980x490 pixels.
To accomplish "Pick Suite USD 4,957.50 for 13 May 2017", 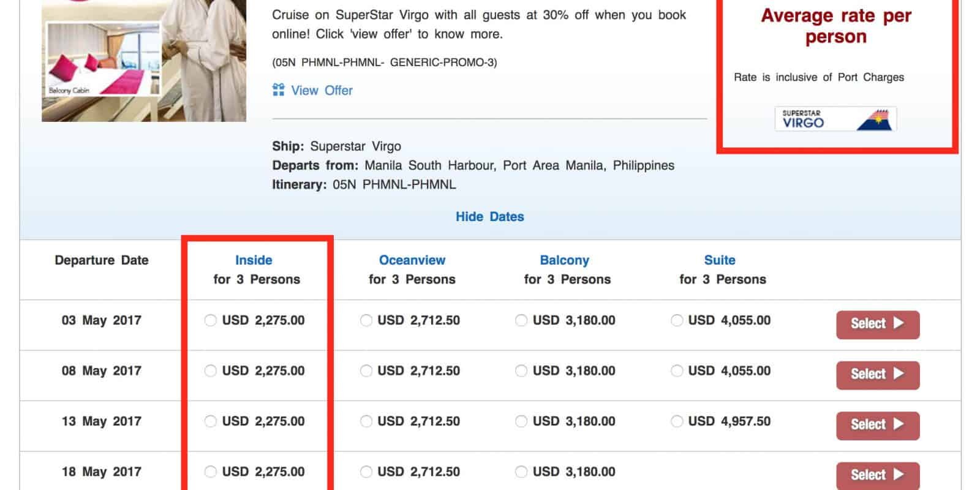I will [677, 421].
